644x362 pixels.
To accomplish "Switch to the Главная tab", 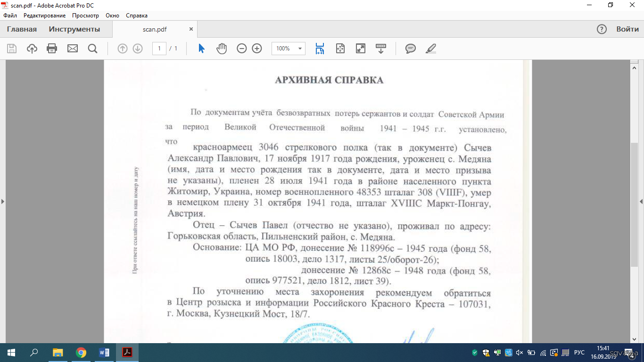I will 22,29.
